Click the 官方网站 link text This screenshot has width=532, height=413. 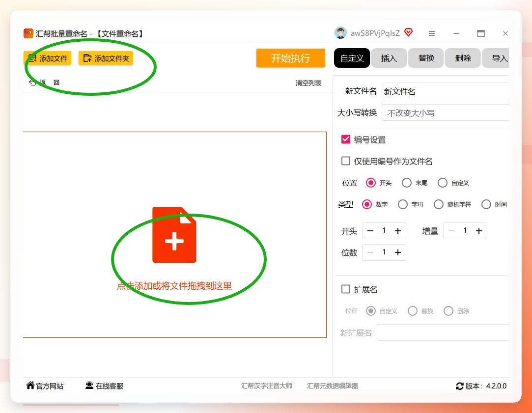coord(50,386)
